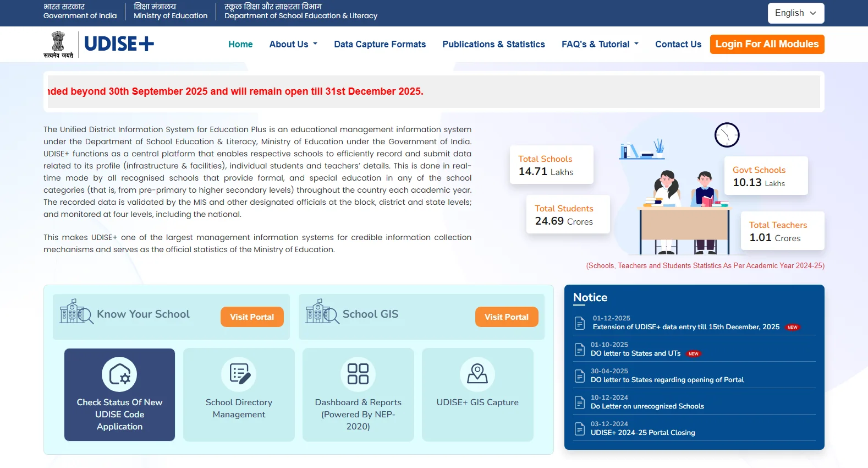Open the English language dropdown
The height and width of the screenshot is (468, 868).
pos(796,13)
